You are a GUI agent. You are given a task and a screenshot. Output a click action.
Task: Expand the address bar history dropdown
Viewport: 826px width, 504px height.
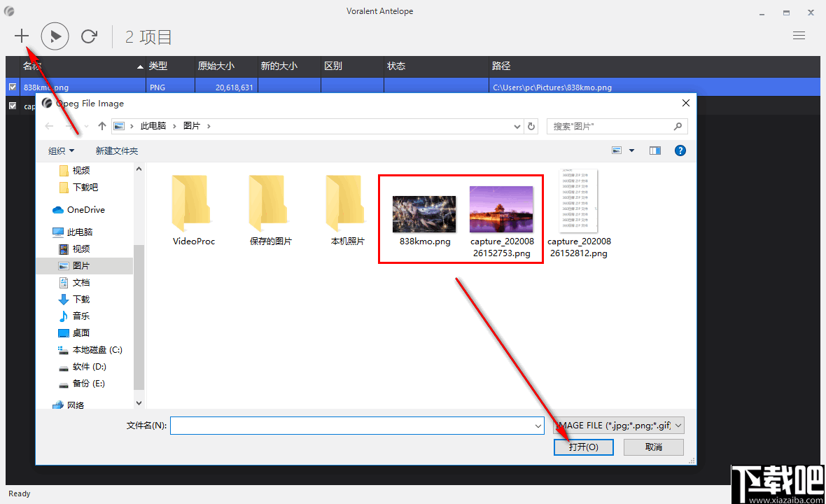[517, 127]
